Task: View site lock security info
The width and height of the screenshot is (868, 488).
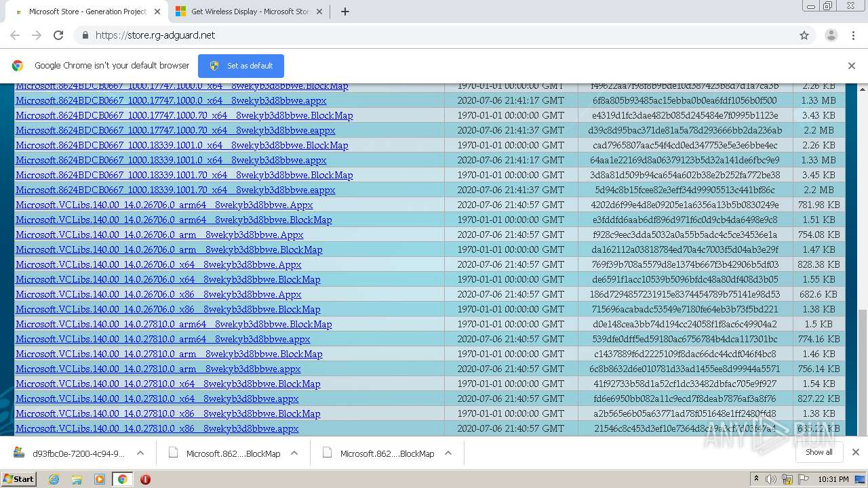Action: click(85, 35)
